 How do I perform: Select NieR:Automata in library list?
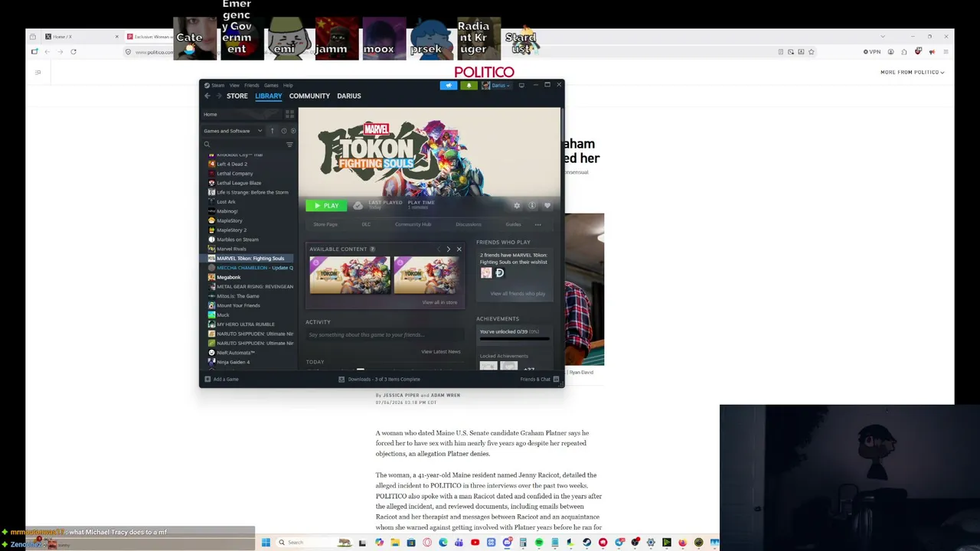click(235, 353)
